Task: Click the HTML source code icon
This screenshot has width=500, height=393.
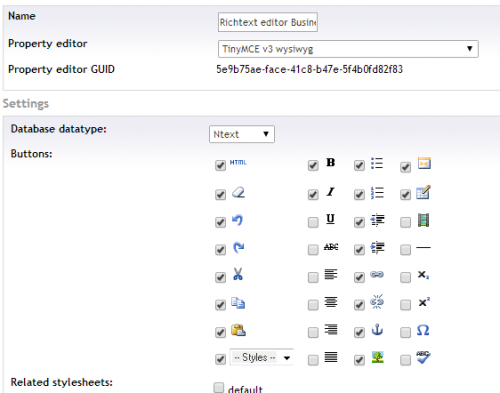Action: (238, 163)
